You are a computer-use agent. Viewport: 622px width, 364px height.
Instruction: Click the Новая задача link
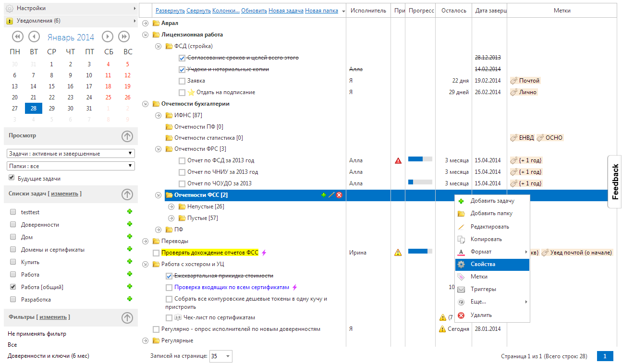286,11
